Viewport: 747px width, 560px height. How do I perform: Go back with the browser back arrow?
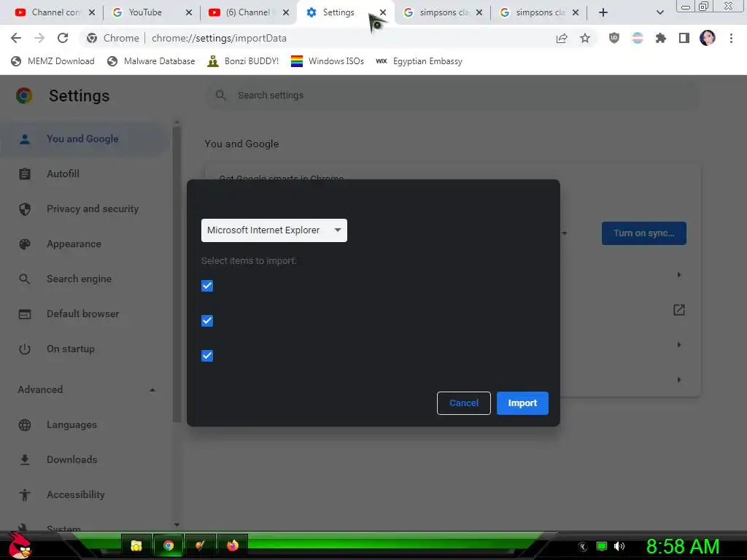tap(16, 38)
